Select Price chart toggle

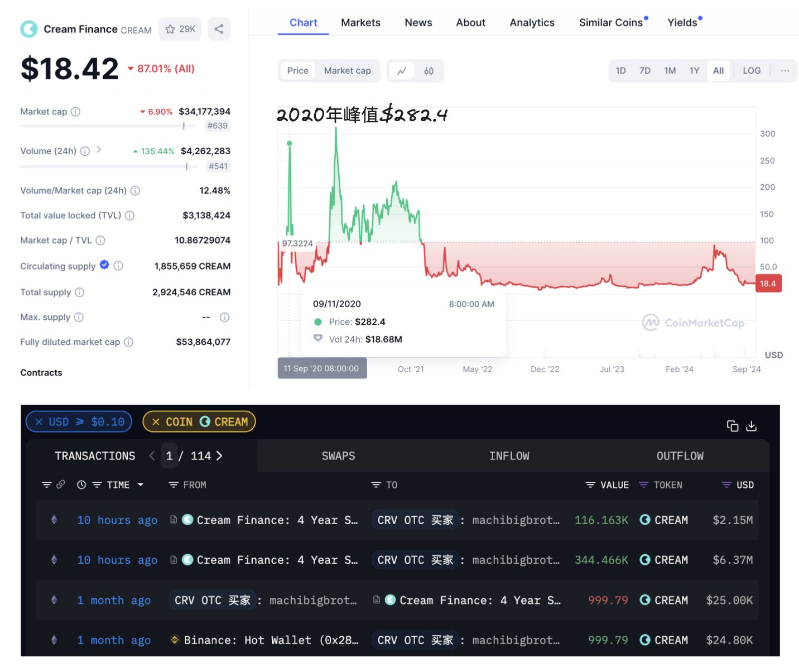click(298, 71)
